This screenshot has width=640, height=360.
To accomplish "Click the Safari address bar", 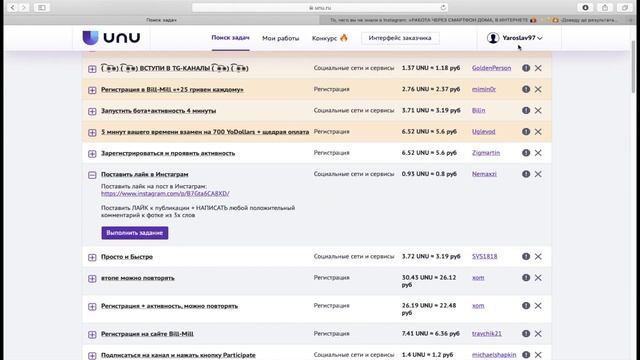I will coord(320,7).
